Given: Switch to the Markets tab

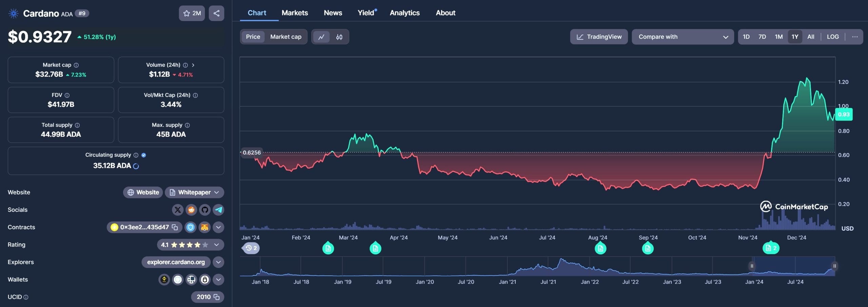Looking at the screenshot, I should point(295,13).
